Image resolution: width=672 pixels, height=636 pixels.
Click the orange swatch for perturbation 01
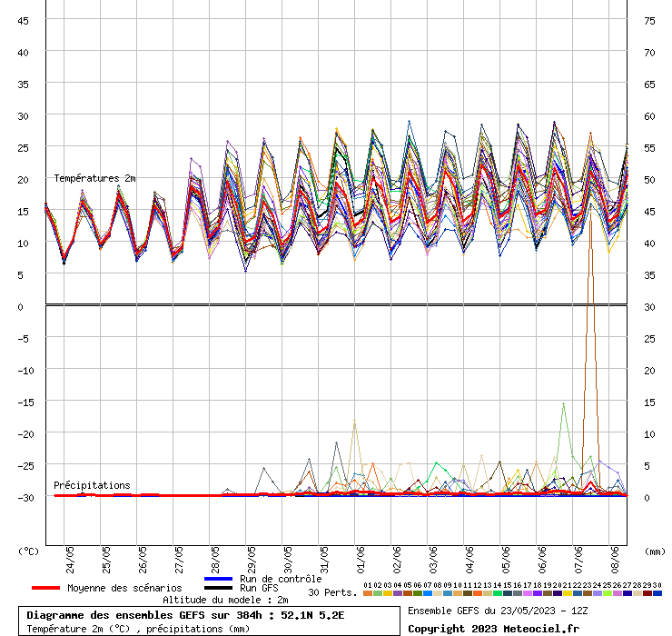click(367, 593)
